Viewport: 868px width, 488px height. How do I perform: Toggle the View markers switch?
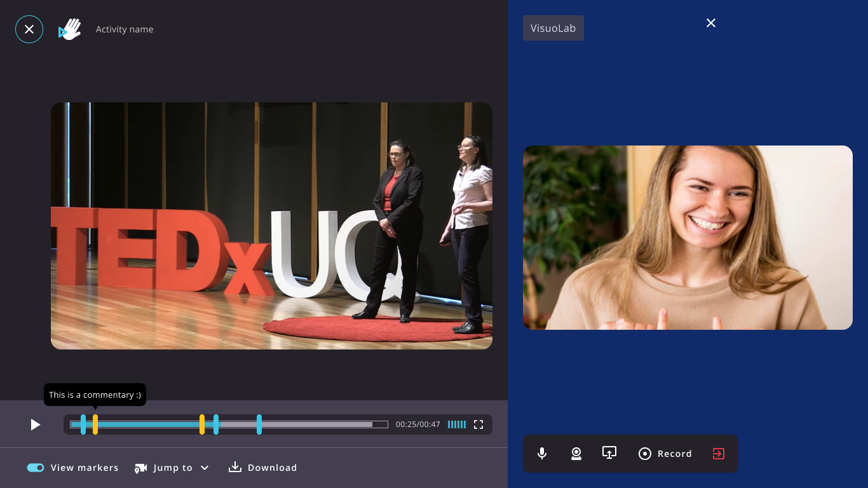point(36,468)
